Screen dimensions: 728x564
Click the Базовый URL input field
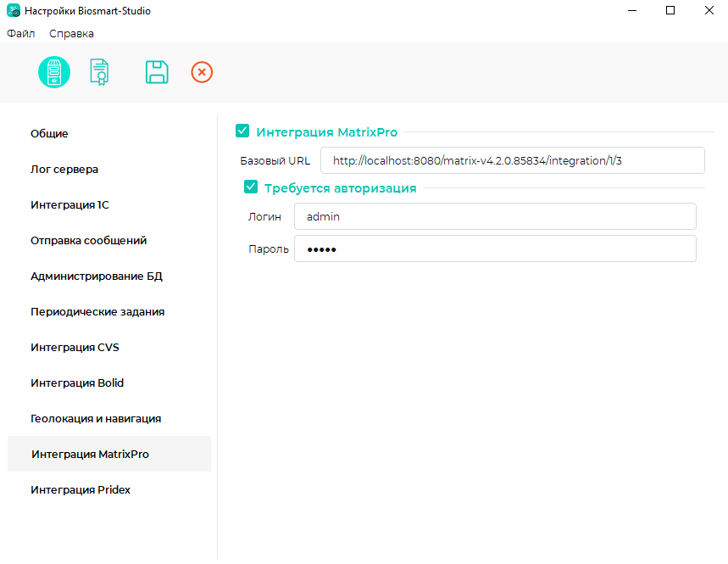[513, 160]
